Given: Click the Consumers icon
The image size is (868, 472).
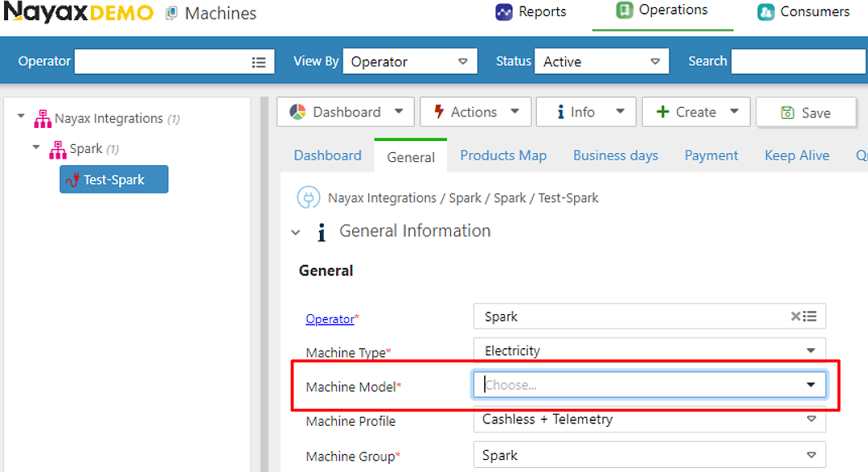Looking at the screenshot, I should [766, 11].
